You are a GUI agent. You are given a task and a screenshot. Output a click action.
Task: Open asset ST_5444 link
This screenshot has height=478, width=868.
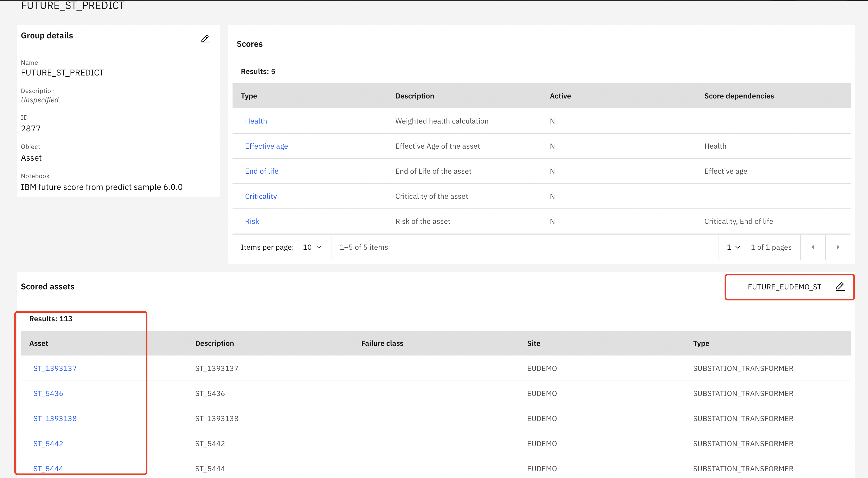pos(48,469)
